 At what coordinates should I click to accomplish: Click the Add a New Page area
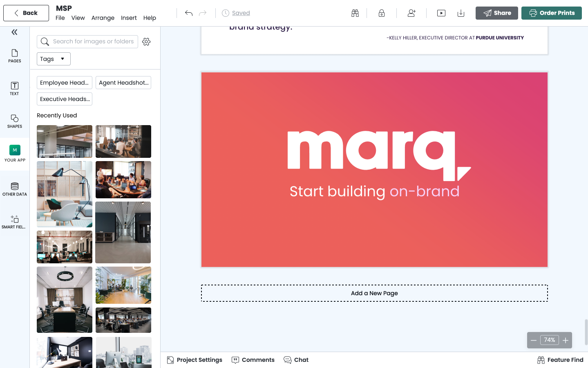[374, 293]
